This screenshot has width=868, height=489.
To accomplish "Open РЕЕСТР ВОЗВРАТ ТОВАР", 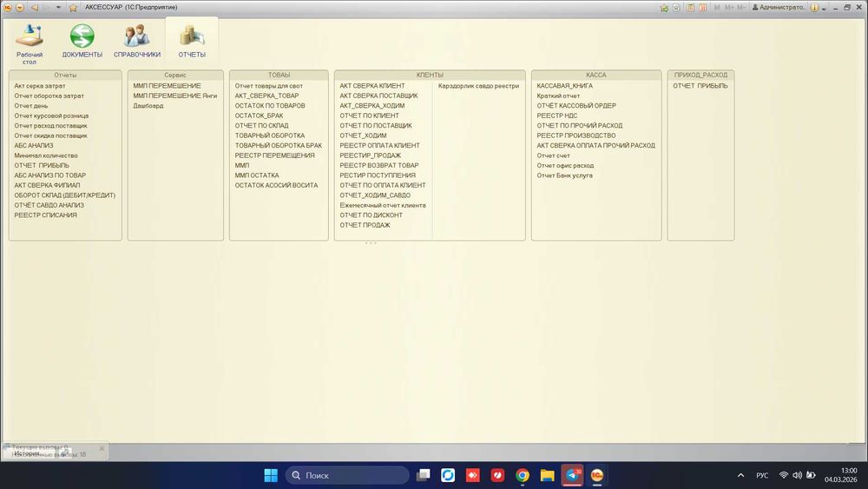I will coord(379,166).
